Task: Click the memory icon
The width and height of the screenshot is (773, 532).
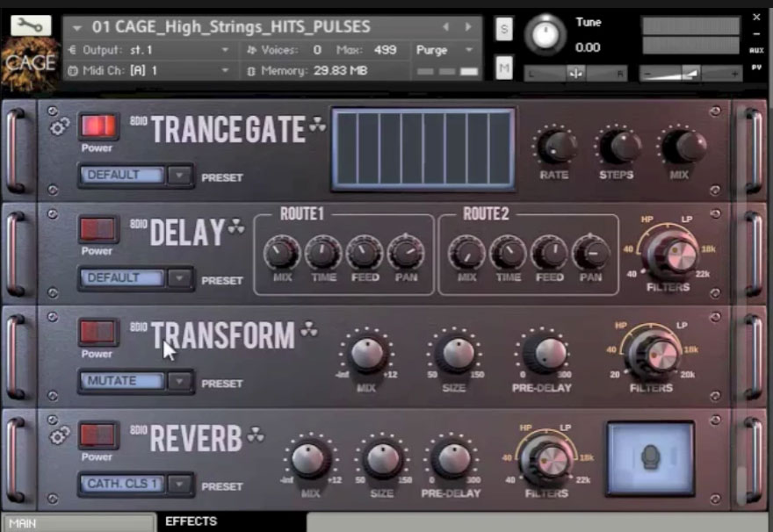Action: click(x=251, y=71)
